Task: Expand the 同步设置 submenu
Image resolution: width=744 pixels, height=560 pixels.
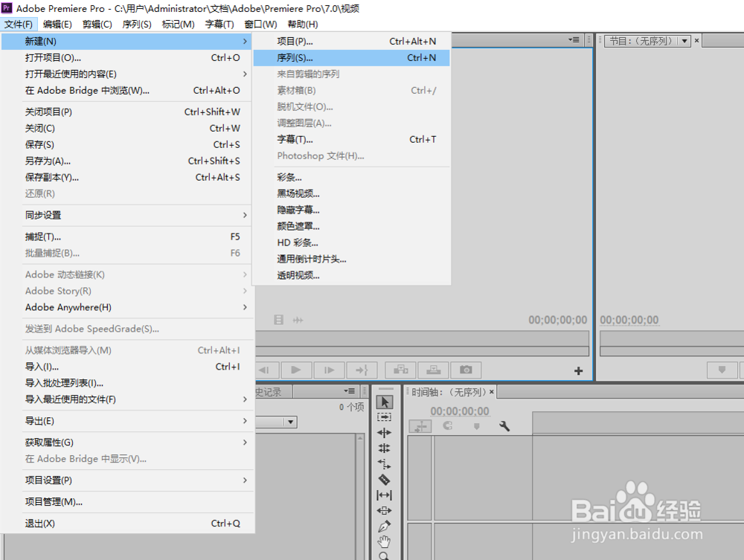Action: point(126,215)
